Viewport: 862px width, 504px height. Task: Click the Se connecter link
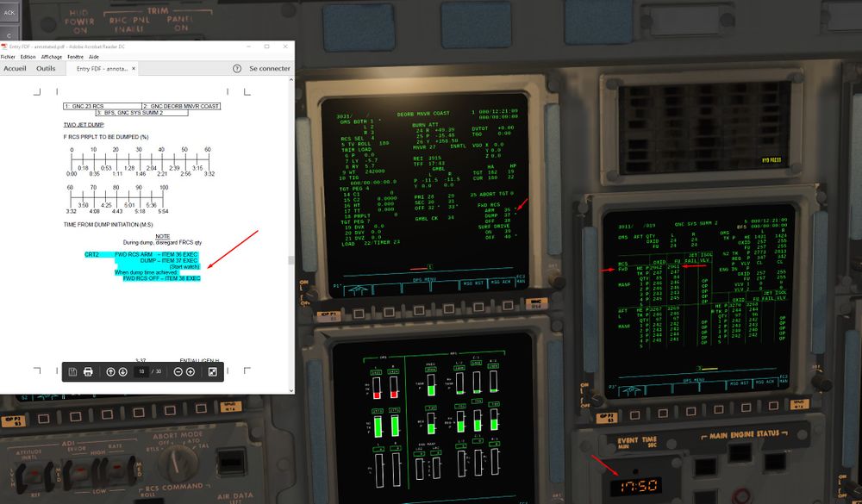[x=269, y=69]
